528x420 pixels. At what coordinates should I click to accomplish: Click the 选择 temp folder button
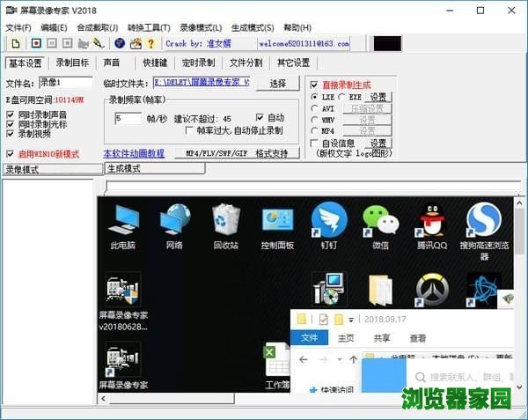pos(277,83)
